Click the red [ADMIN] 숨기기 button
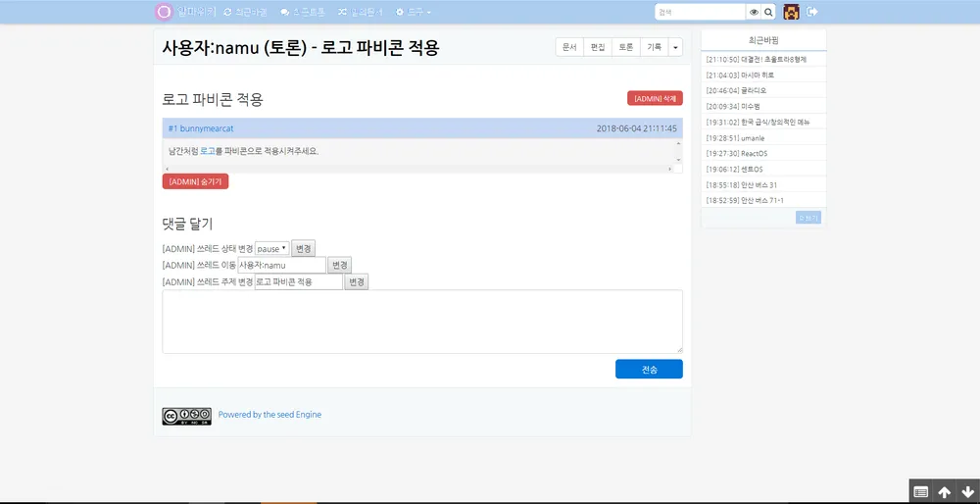The width and height of the screenshot is (980, 504). tap(196, 181)
